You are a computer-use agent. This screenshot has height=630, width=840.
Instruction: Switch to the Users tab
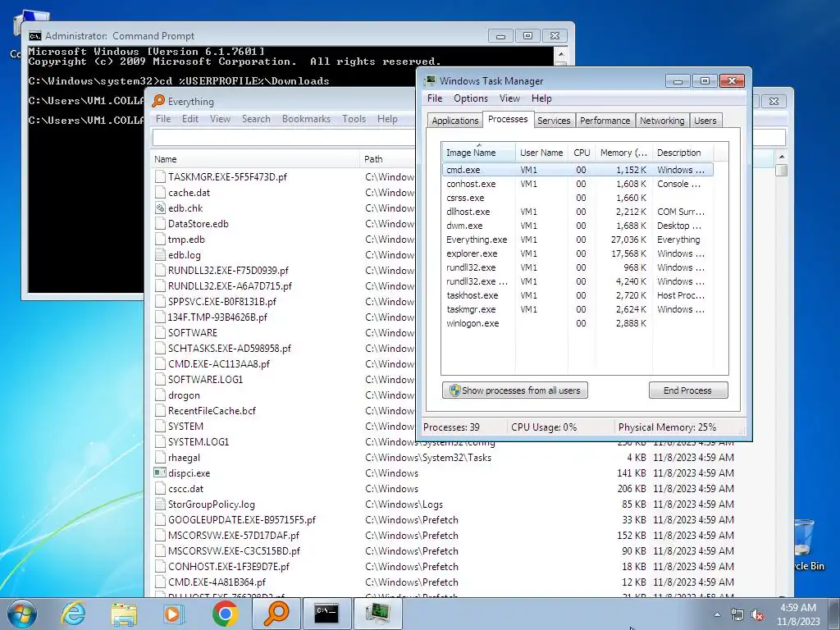[x=705, y=121]
